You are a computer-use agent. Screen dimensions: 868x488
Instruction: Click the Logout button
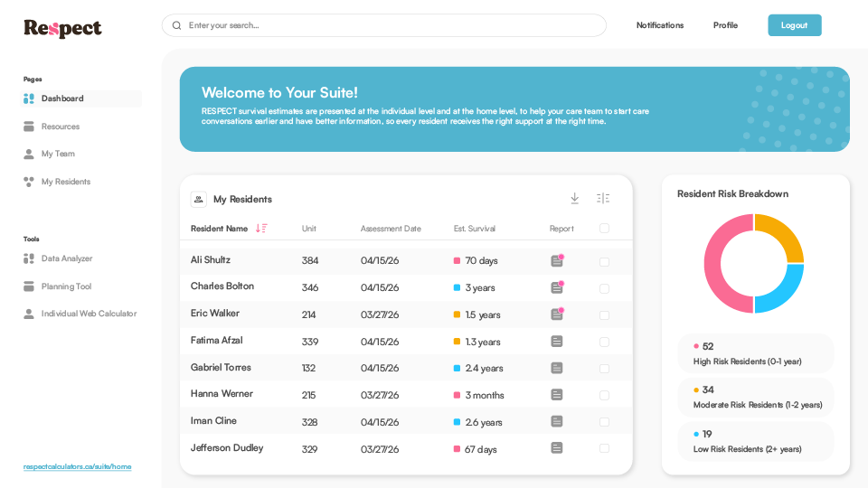[795, 25]
